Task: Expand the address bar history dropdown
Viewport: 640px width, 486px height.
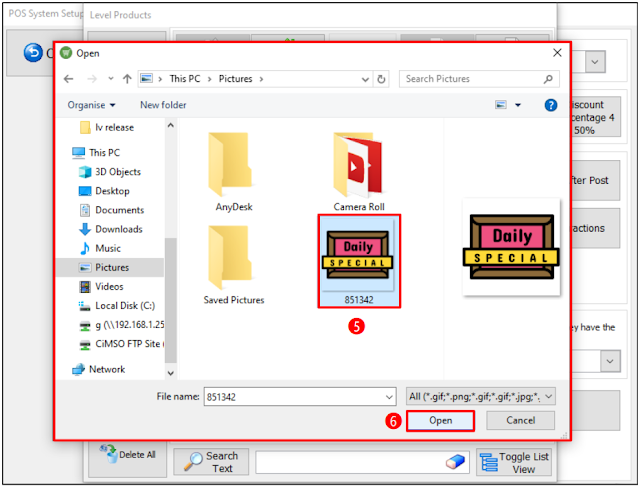Action: point(365,79)
